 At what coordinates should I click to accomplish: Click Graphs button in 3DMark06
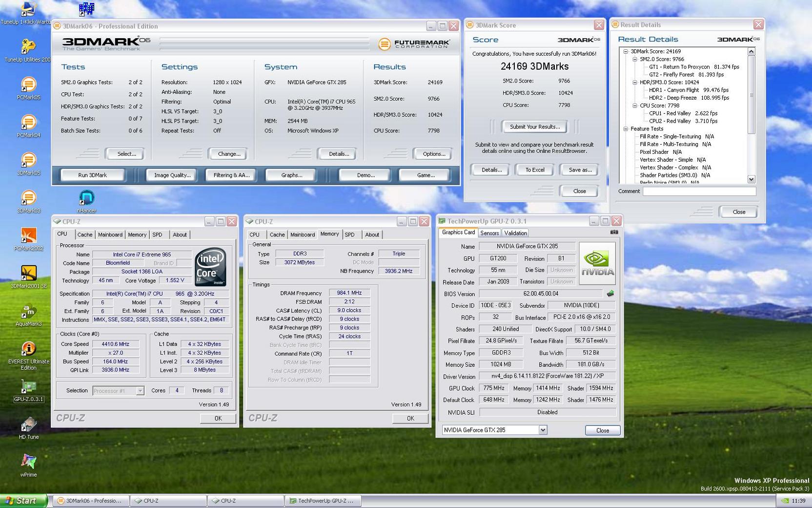292,175
